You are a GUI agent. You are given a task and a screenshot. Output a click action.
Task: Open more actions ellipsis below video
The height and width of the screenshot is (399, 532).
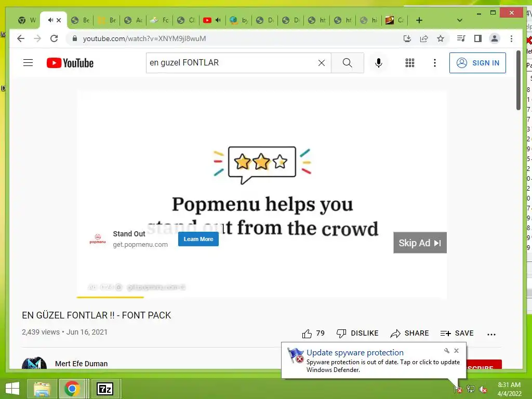pyautogui.click(x=491, y=334)
